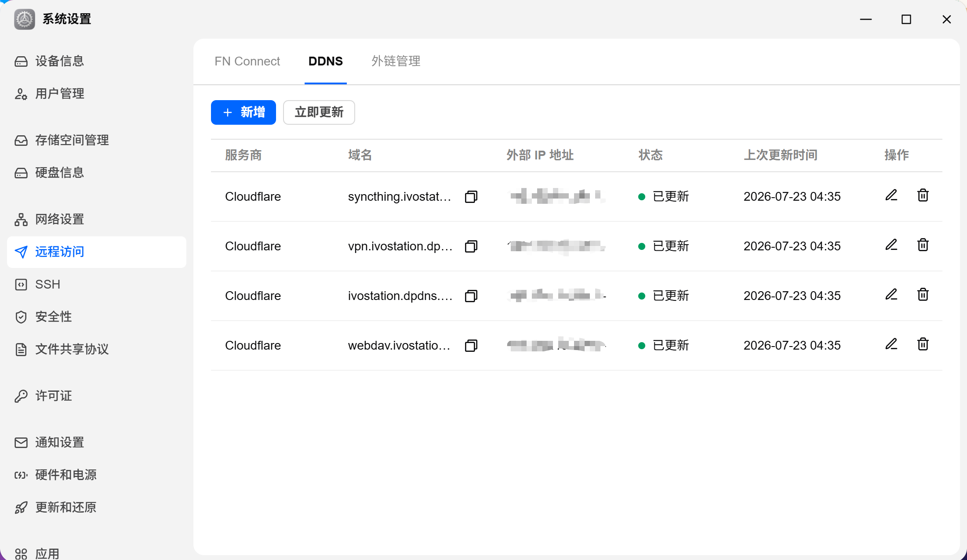Select the syncthing.ivostat… domain text
The width and height of the screenshot is (967, 560).
400,196
